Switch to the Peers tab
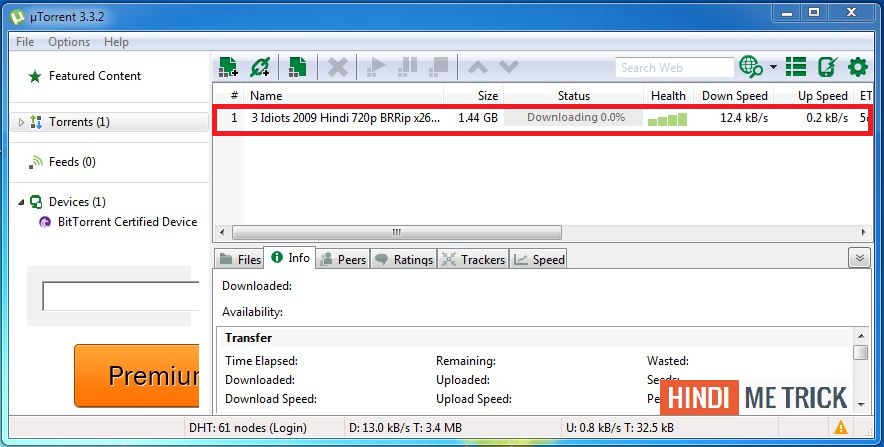The height and width of the screenshot is (447, 884). (343, 259)
